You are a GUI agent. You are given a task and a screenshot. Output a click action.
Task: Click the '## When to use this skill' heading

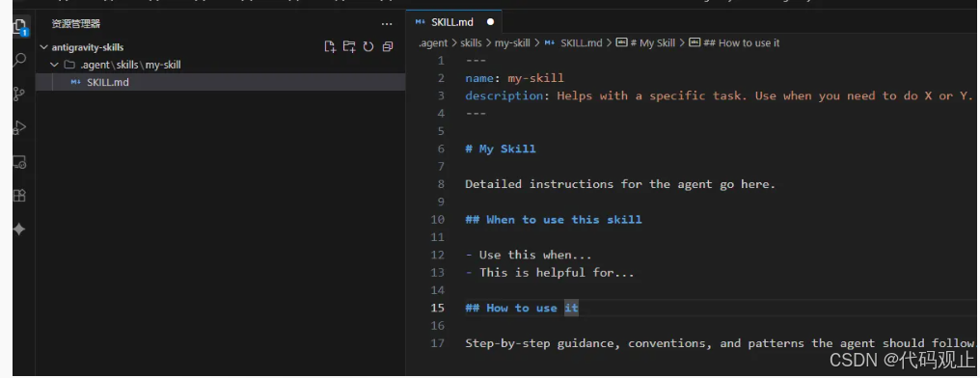[x=553, y=219]
